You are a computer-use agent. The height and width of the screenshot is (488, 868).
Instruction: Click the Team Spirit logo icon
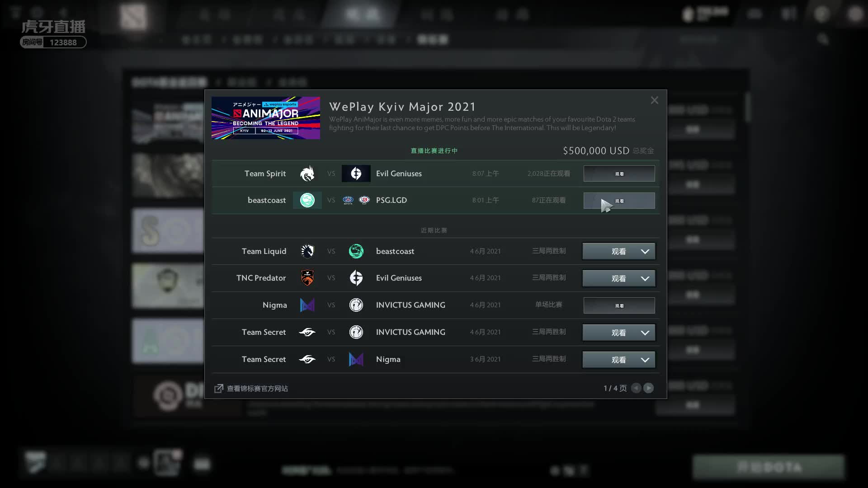(307, 174)
